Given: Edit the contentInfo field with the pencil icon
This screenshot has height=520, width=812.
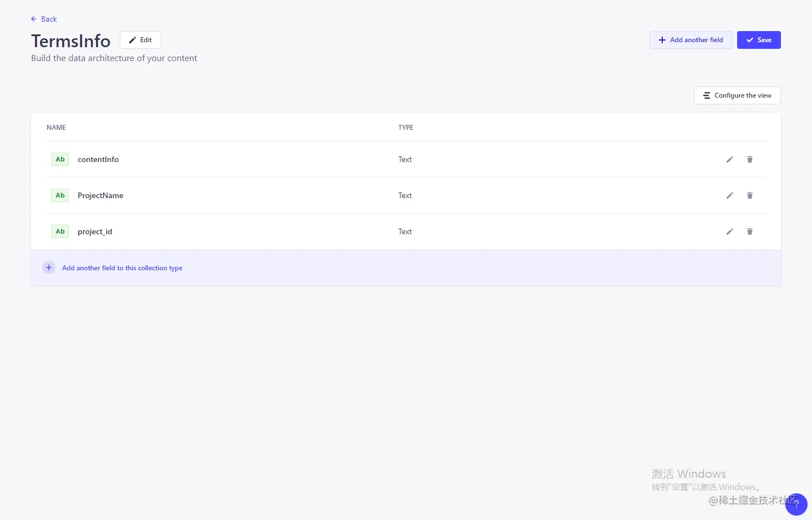Looking at the screenshot, I should pos(729,159).
